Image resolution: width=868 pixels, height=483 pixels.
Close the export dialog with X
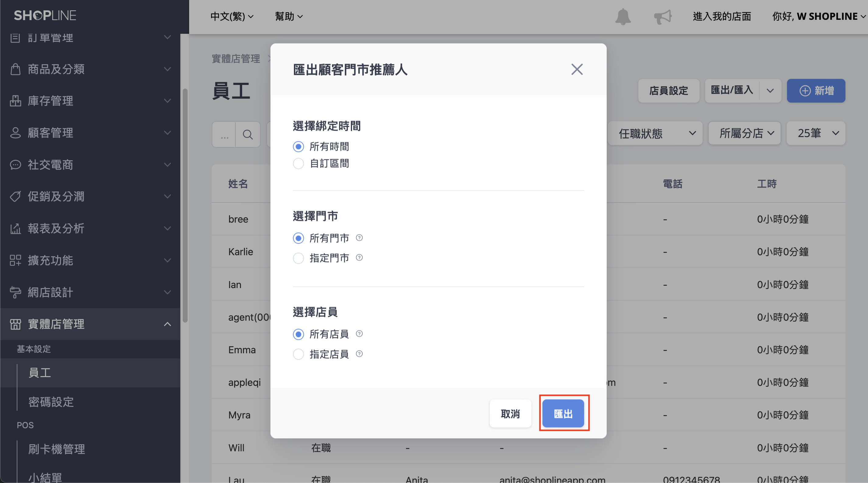point(577,69)
